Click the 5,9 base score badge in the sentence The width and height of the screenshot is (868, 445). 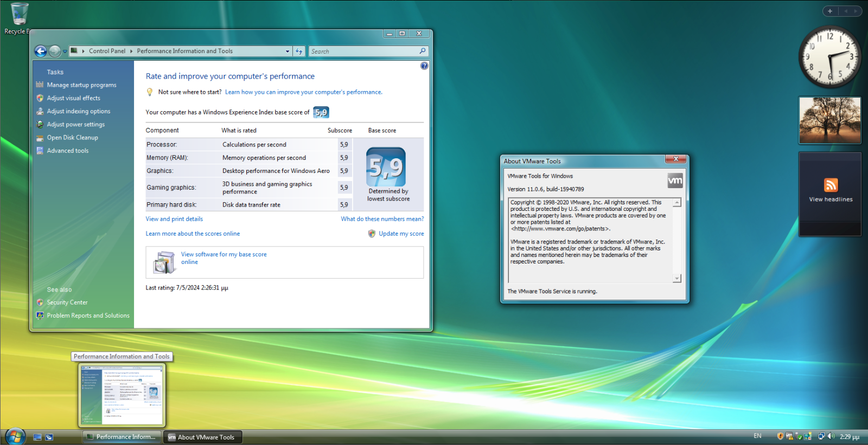tap(321, 112)
